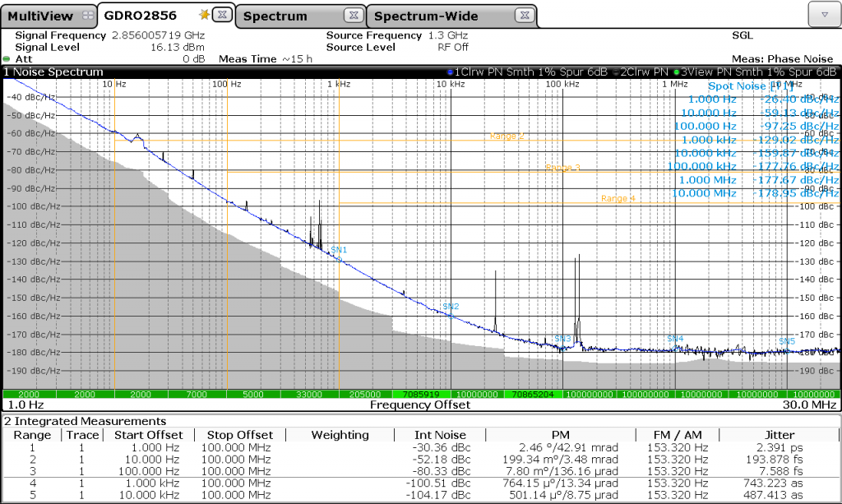
Task: Open the channel tab overflow dropdown
Action: pyautogui.click(x=824, y=15)
